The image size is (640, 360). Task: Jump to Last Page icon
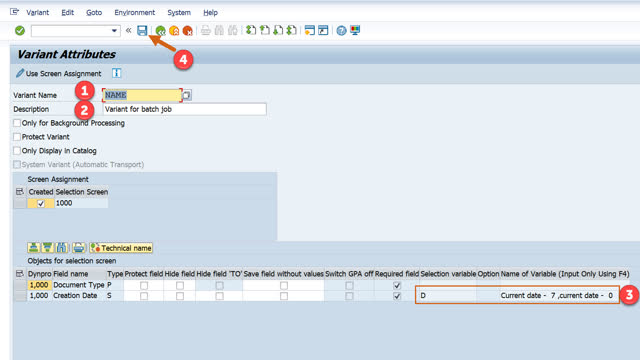(x=291, y=30)
